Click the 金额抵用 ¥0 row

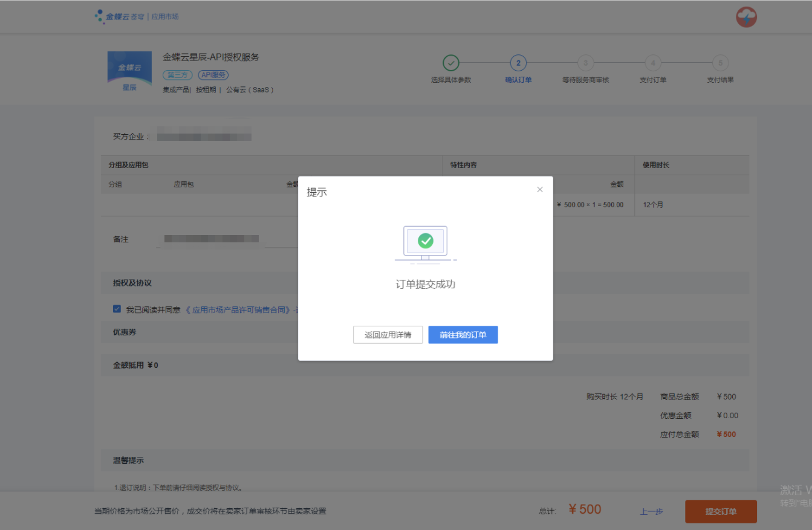tap(424, 366)
